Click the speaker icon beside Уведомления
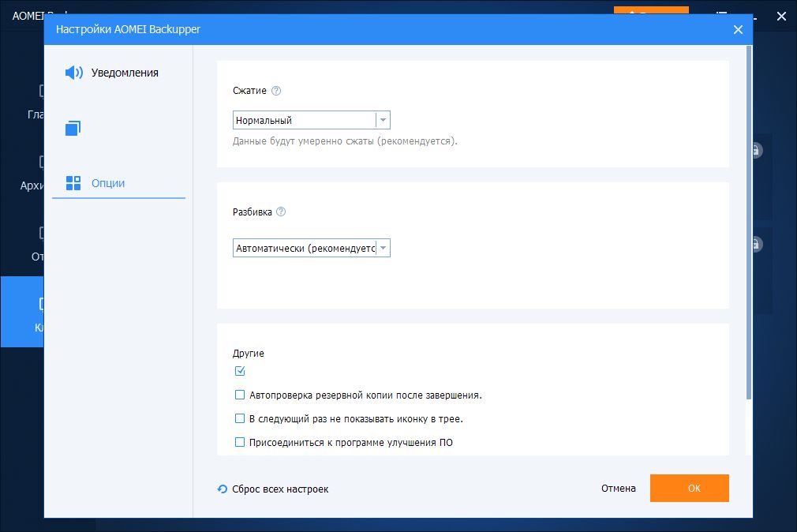 pos(73,73)
